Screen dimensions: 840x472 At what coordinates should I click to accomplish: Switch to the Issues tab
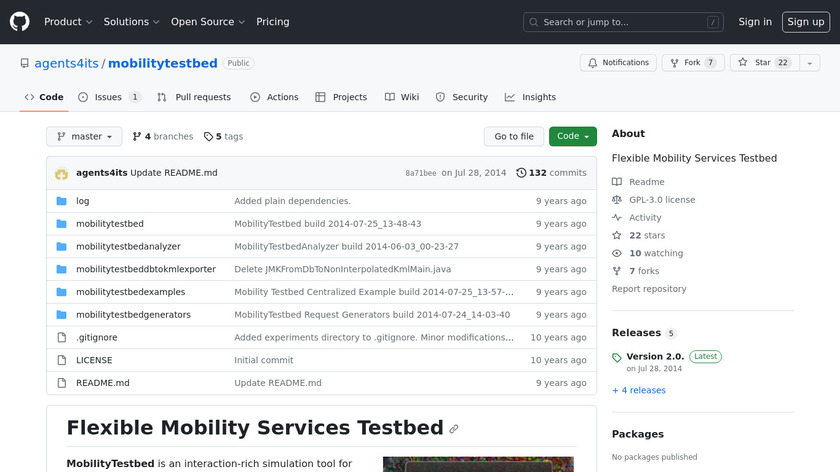coord(109,97)
